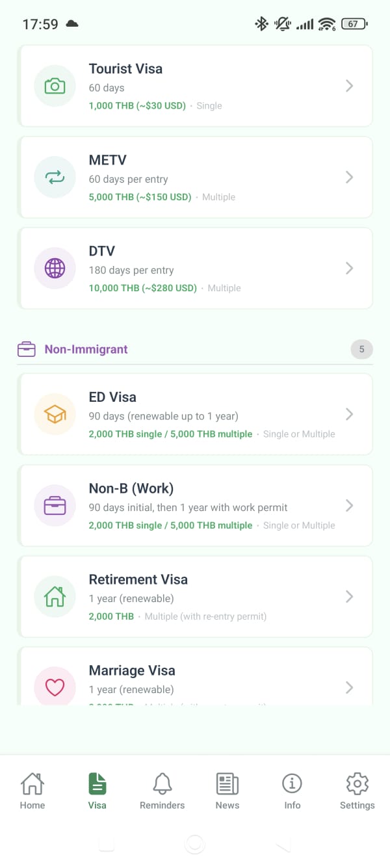
Task: Open the Settings tab
Action: tap(357, 791)
